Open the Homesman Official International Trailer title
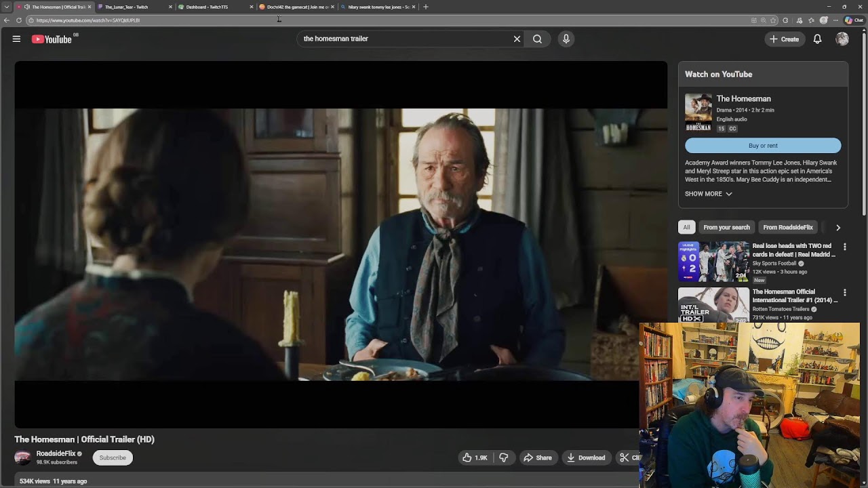The image size is (868, 488). pos(795,296)
